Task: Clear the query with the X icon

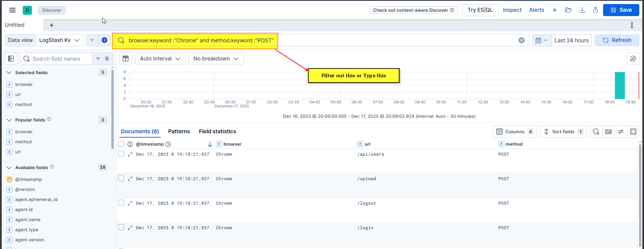Action: [521, 40]
